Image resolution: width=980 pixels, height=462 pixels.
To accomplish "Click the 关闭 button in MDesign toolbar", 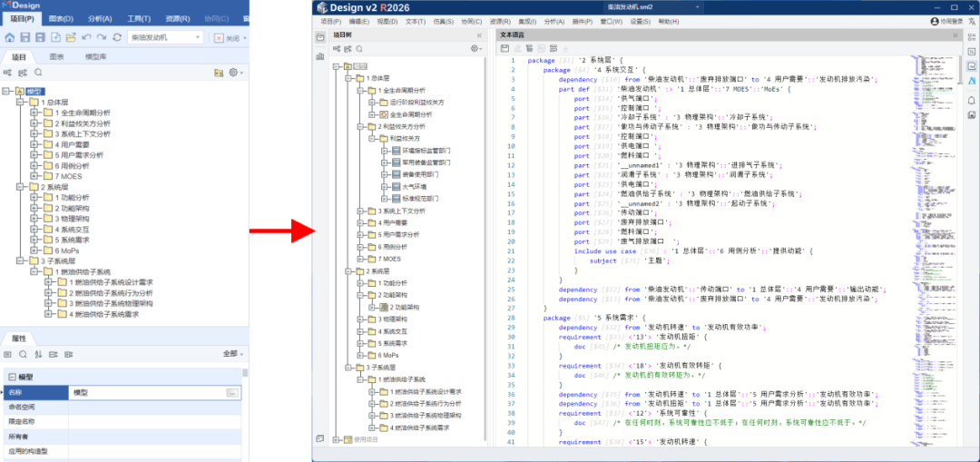I will (228, 38).
